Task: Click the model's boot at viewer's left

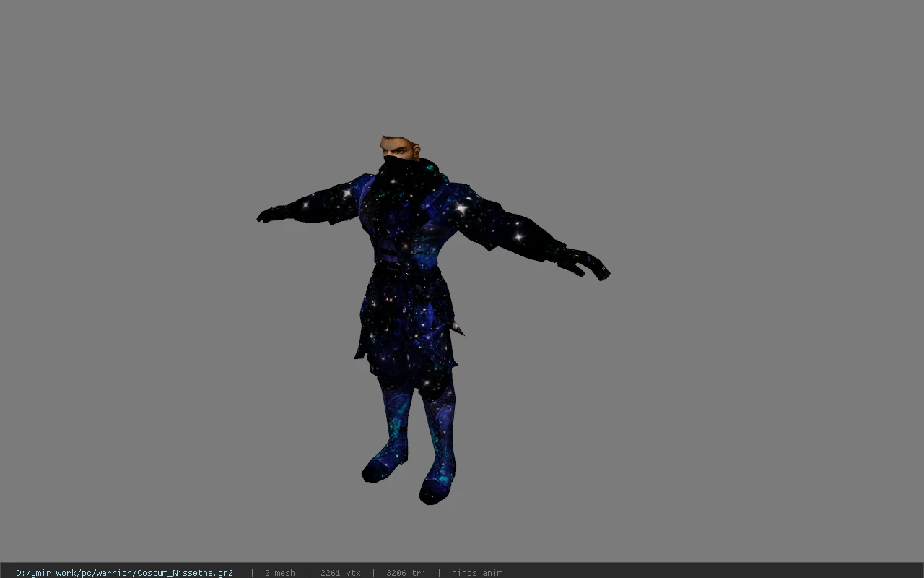Action: click(x=383, y=466)
